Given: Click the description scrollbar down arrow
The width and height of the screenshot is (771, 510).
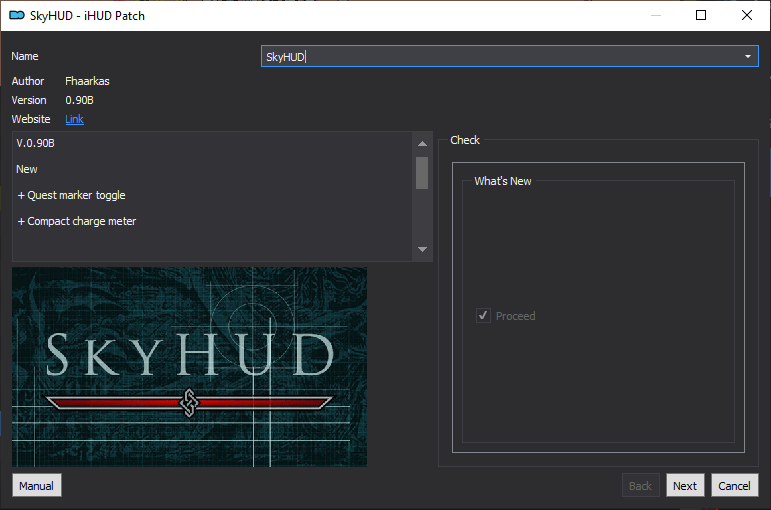Looking at the screenshot, I should click(x=422, y=249).
